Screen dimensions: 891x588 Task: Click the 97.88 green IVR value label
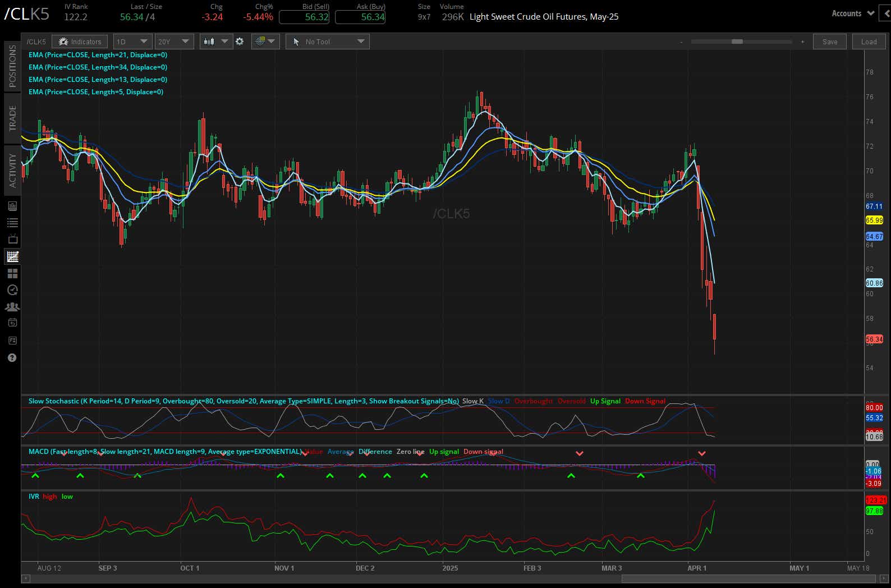[x=874, y=511]
